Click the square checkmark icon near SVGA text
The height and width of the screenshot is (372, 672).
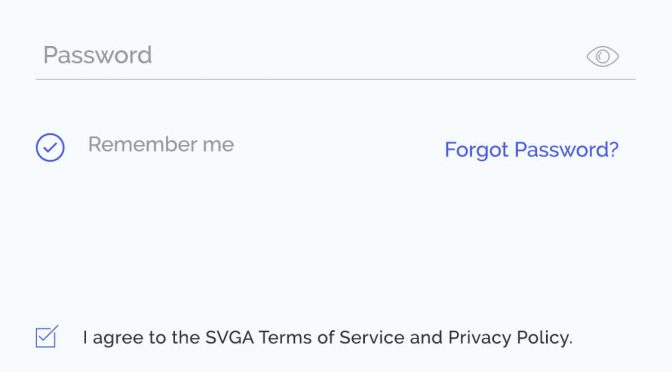coord(47,337)
